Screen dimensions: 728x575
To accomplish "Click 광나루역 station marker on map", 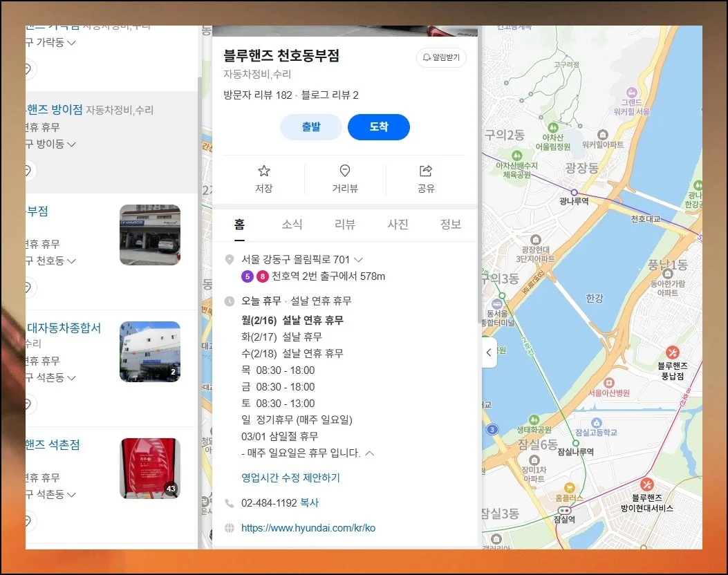I will click(574, 192).
